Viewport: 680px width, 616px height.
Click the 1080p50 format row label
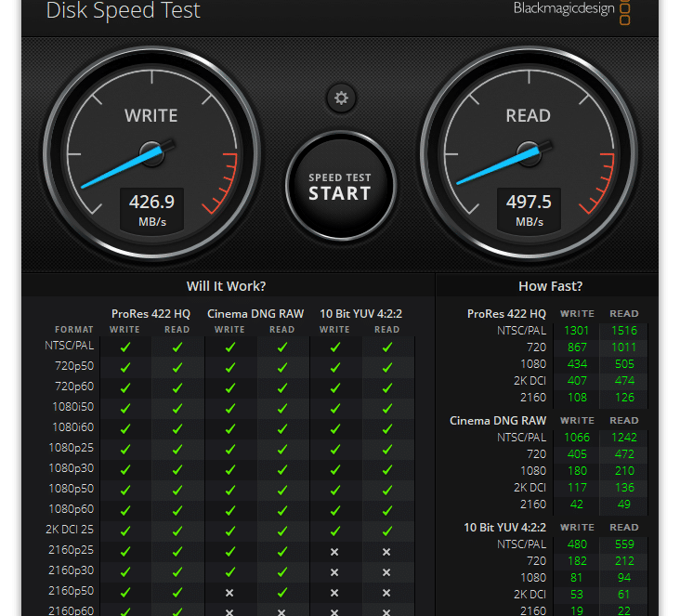(x=72, y=489)
